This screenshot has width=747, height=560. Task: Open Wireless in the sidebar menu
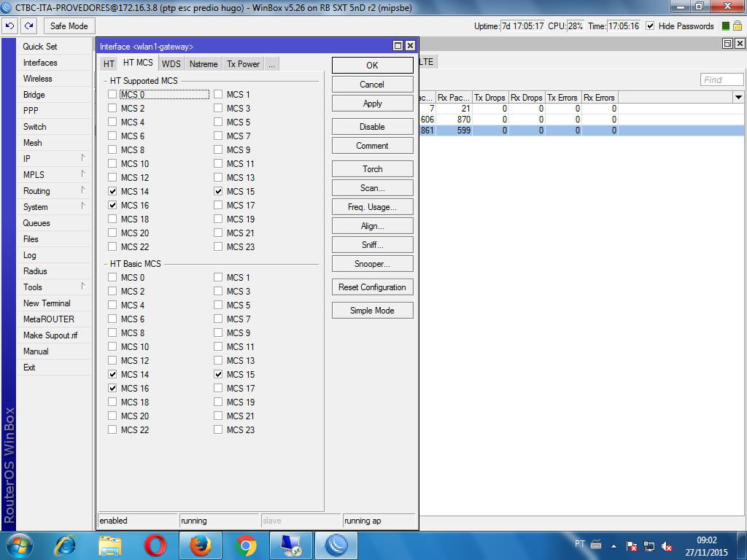pos(54,79)
